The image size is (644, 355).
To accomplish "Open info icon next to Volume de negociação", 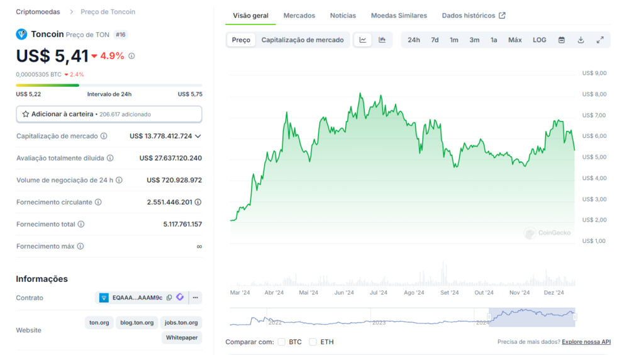I will pyautogui.click(x=119, y=180).
